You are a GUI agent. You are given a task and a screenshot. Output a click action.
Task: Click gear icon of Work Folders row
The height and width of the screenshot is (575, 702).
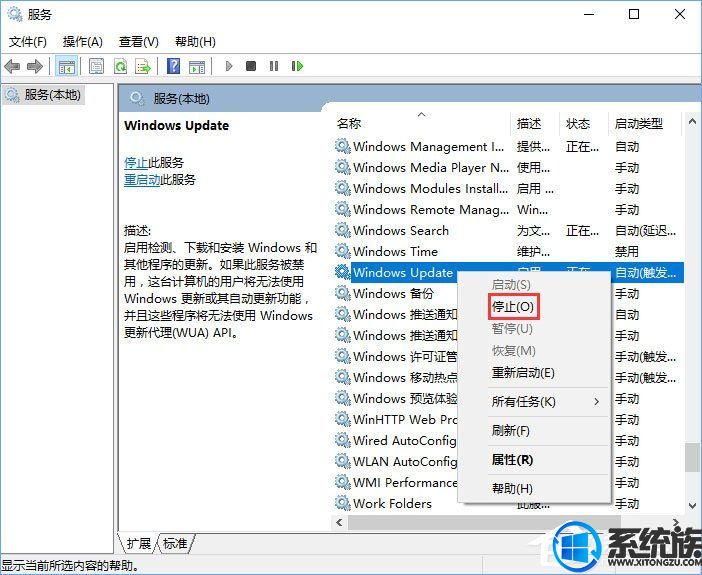click(342, 503)
